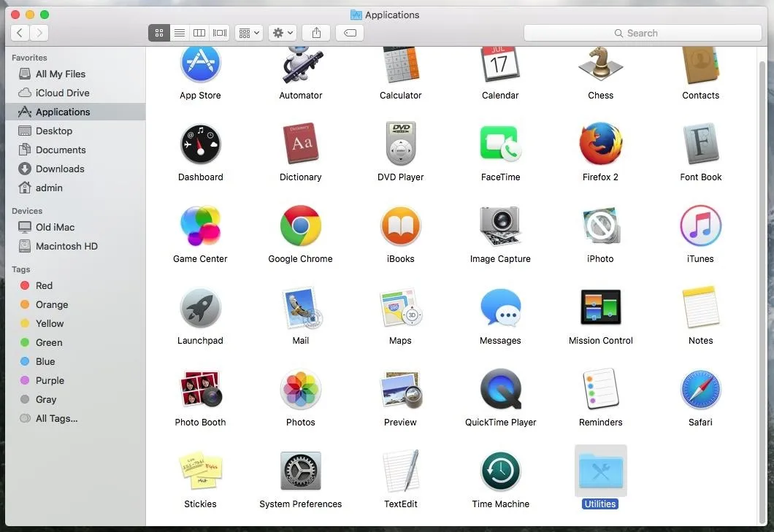Select the Photo Booth icon
Screen dimensions: 774x532
coord(201,389)
